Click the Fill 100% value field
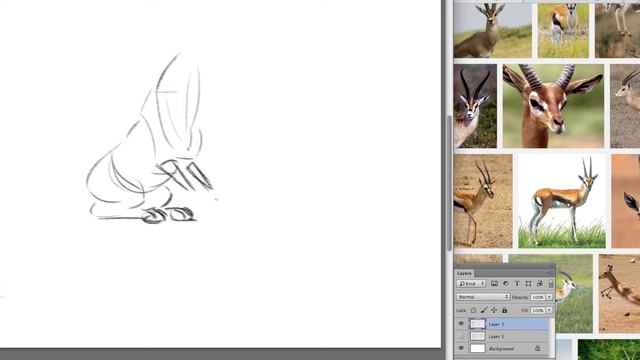 [x=538, y=310]
